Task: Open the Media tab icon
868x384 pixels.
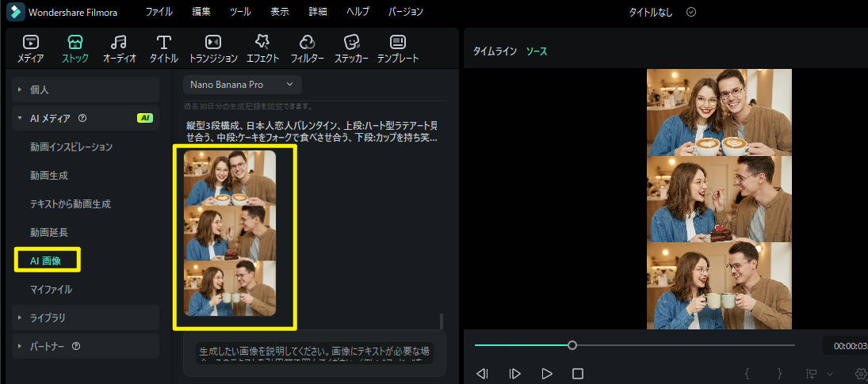Action: (30, 42)
